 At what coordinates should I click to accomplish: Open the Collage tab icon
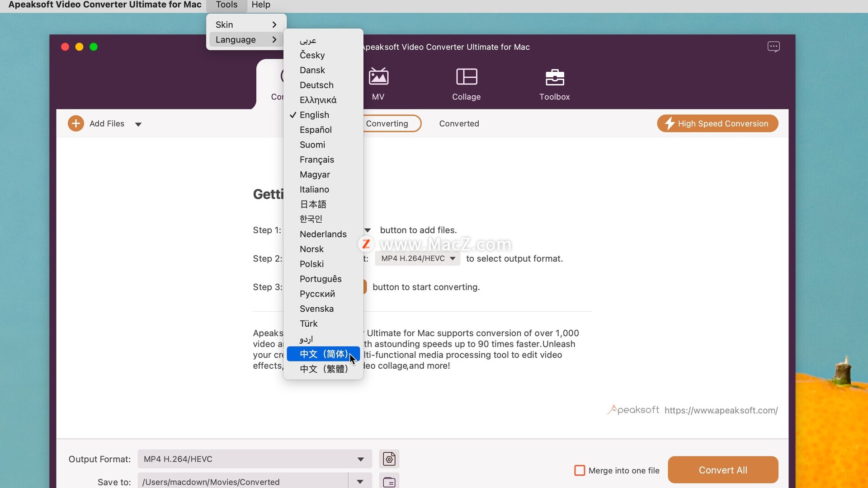467,77
